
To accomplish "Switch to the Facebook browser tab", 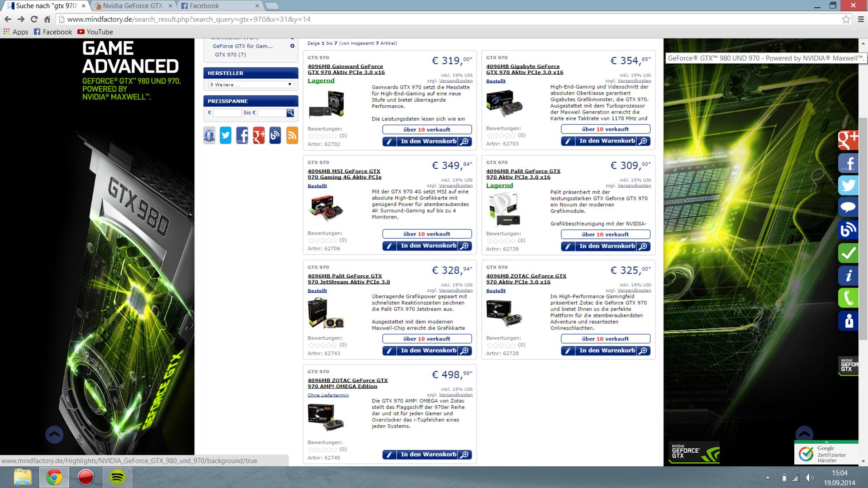I will (219, 6).
